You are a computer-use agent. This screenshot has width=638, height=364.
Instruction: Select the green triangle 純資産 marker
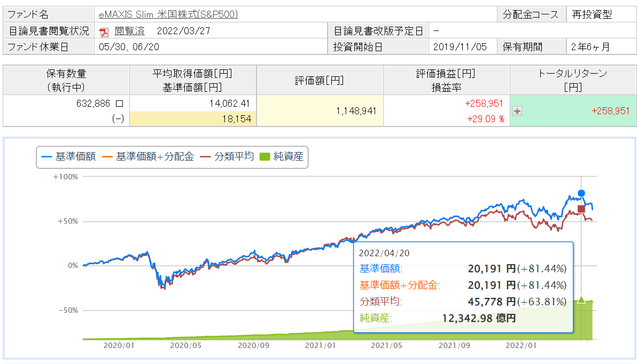581,300
